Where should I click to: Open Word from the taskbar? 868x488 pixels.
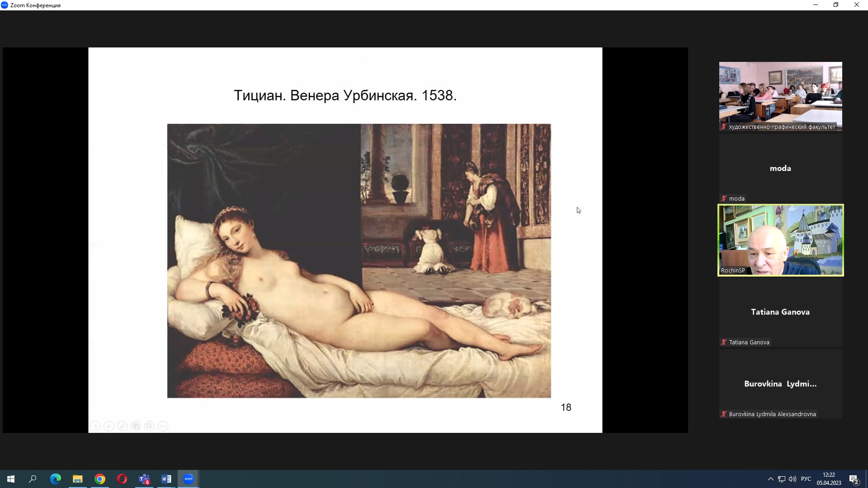[166, 479]
